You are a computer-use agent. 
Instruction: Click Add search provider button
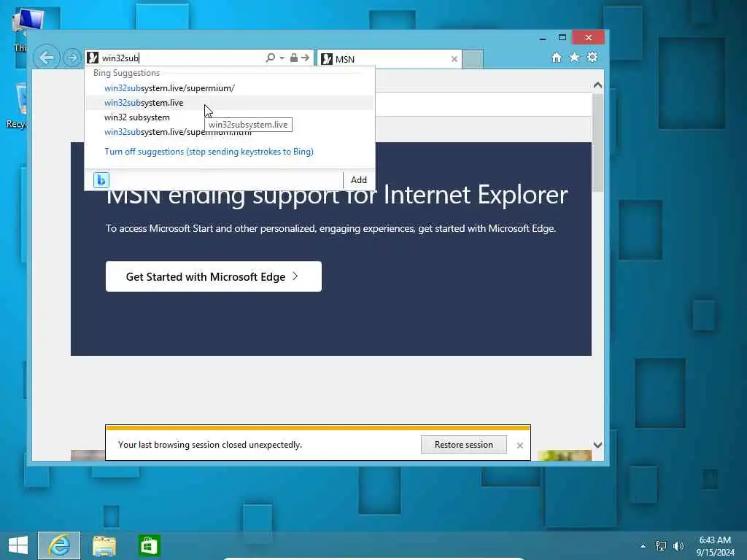tap(359, 180)
